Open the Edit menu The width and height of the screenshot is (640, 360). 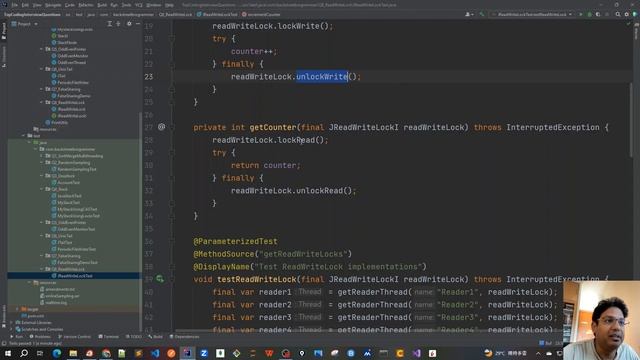tap(25, 5)
